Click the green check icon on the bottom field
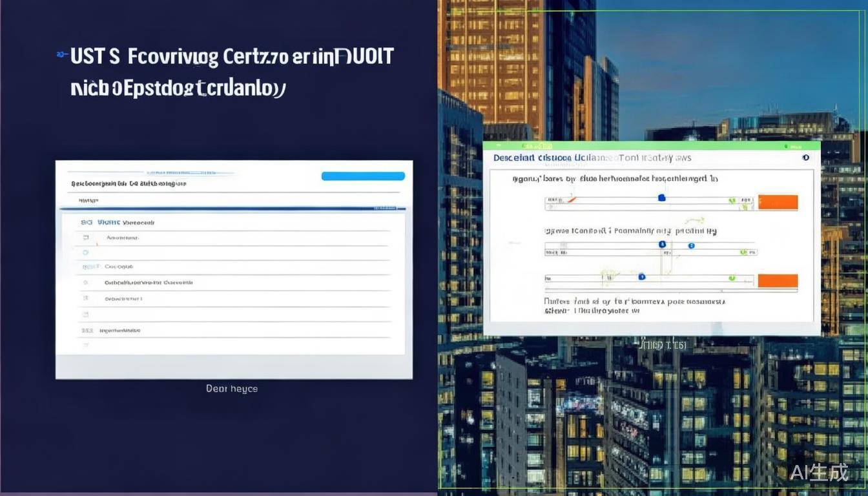 pyautogui.click(x=732, y=277)
